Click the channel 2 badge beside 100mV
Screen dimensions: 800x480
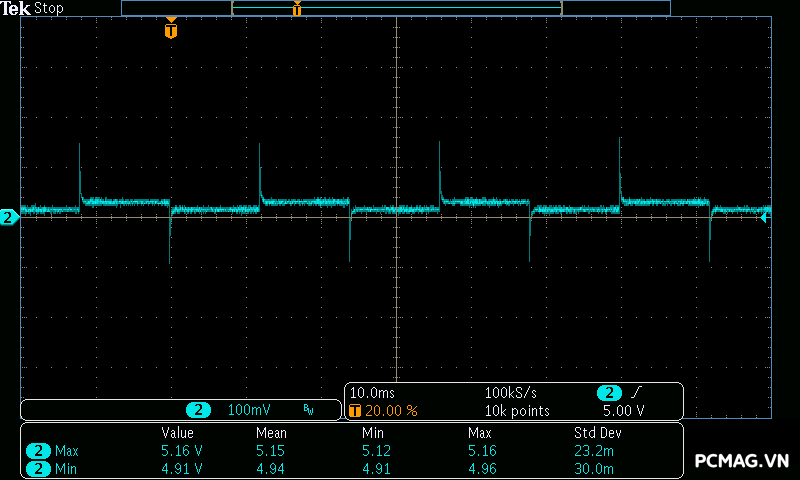coord(200,410)
